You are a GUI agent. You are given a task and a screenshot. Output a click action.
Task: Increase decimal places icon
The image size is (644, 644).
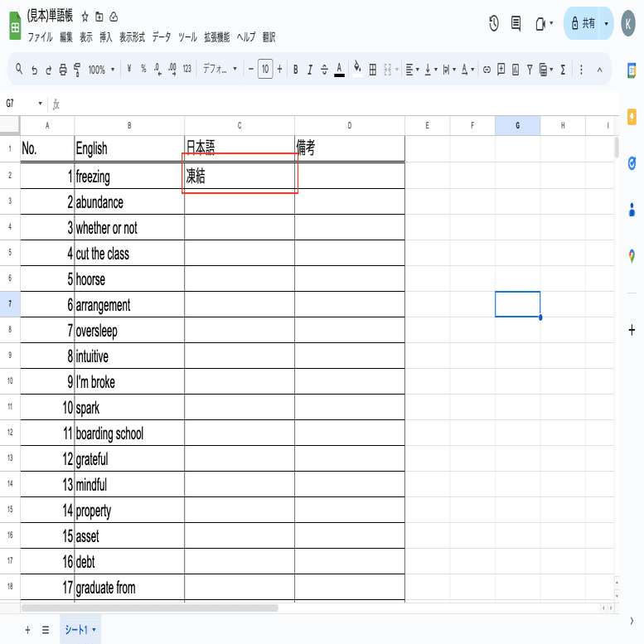coord(172,69)
